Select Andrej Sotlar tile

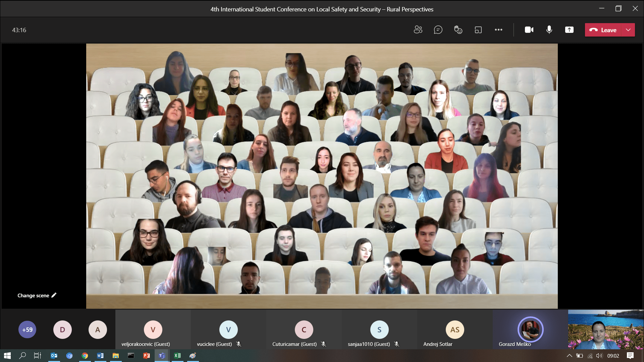(x=455, y=329)
